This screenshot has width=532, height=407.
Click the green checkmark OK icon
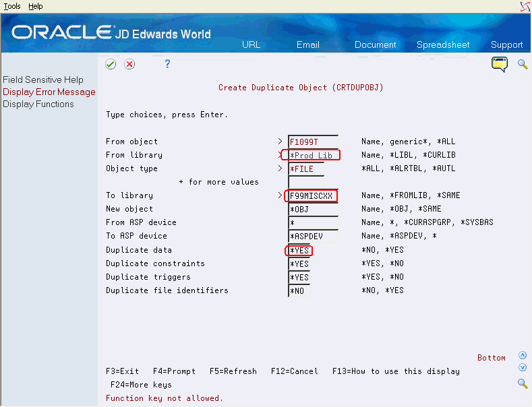pyautogui.click(x=111, y=64)
